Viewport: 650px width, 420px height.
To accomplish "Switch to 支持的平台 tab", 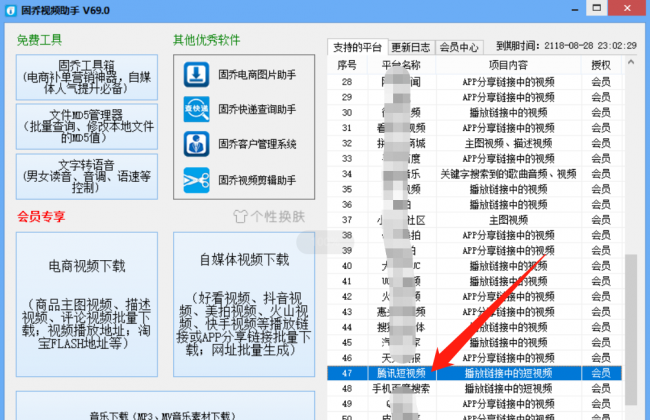I will pyautogui.click(x=357, y=47).
